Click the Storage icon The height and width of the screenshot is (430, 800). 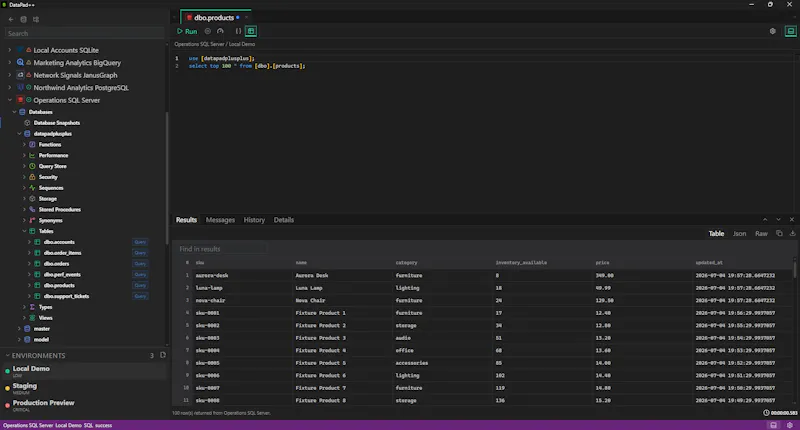point(32,198)
